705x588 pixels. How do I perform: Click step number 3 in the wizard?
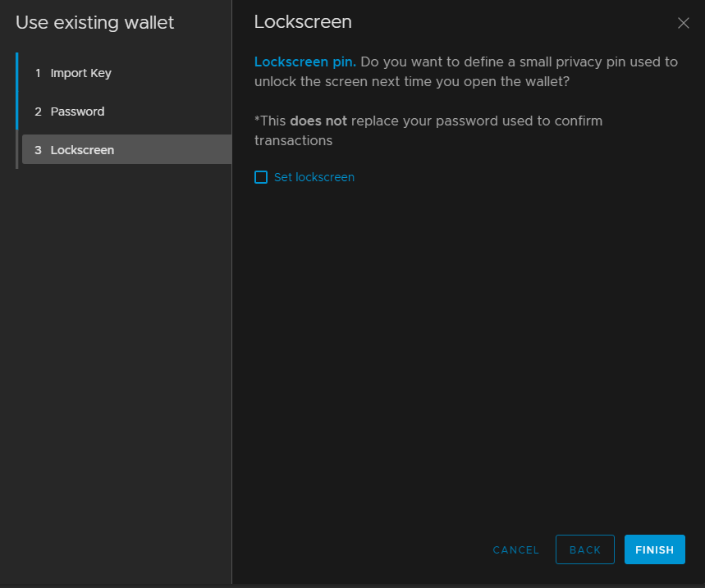(38, 150)
